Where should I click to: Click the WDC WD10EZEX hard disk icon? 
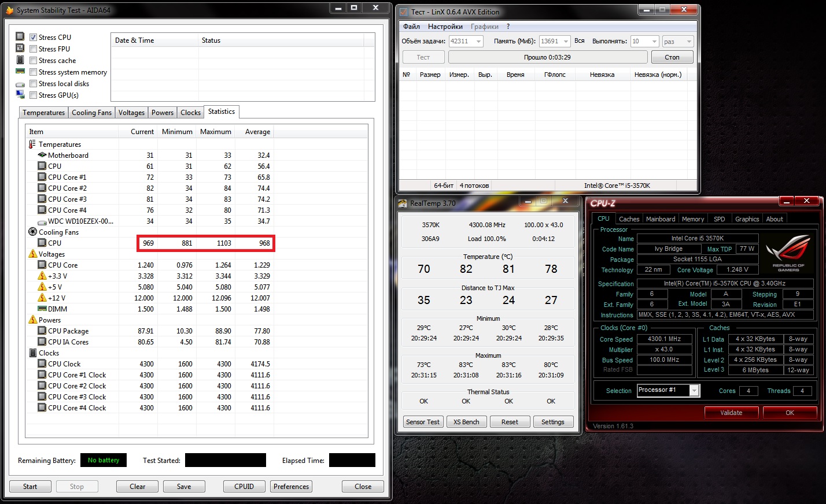(42, 221)
